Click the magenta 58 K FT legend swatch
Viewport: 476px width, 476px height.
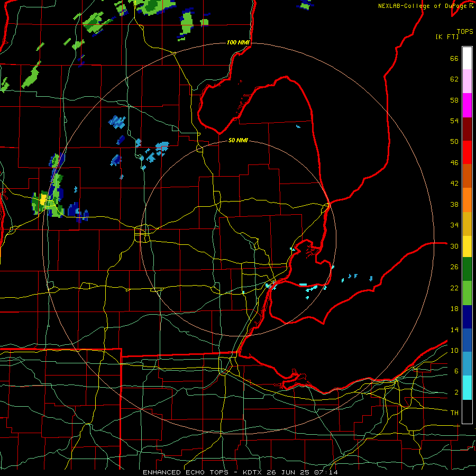[x=467, y=105]
